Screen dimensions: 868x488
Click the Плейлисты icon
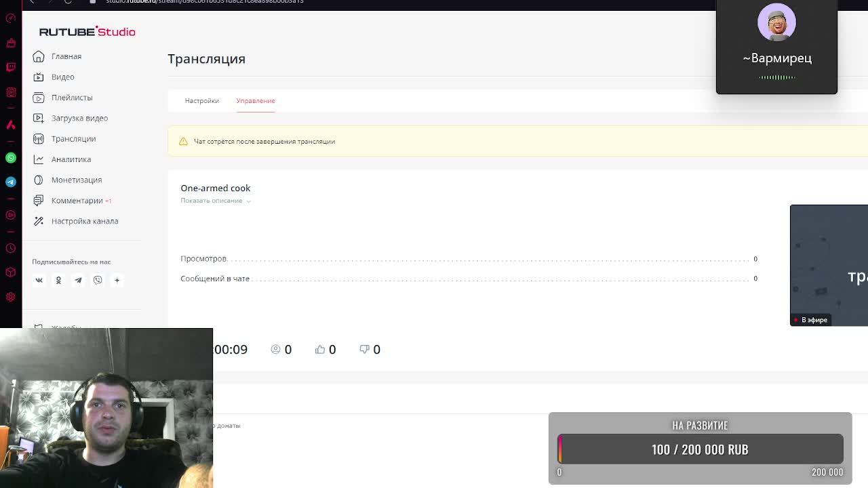pos(39,98)
